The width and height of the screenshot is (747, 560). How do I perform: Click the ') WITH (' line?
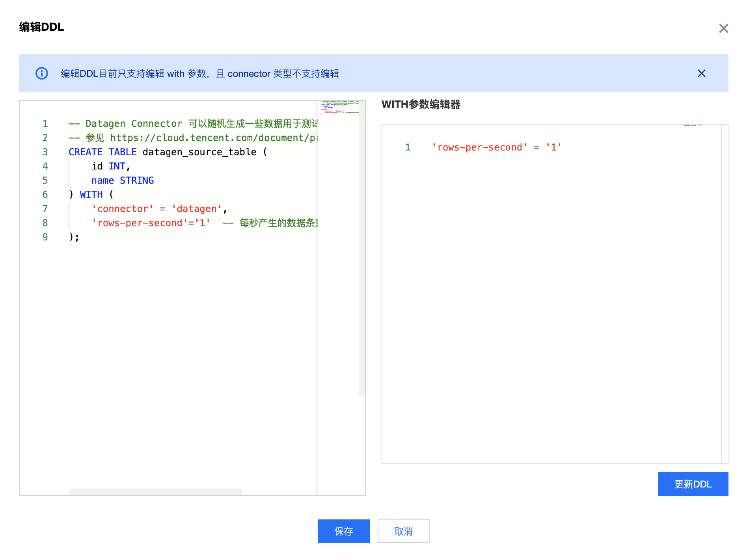coord(91,195)
